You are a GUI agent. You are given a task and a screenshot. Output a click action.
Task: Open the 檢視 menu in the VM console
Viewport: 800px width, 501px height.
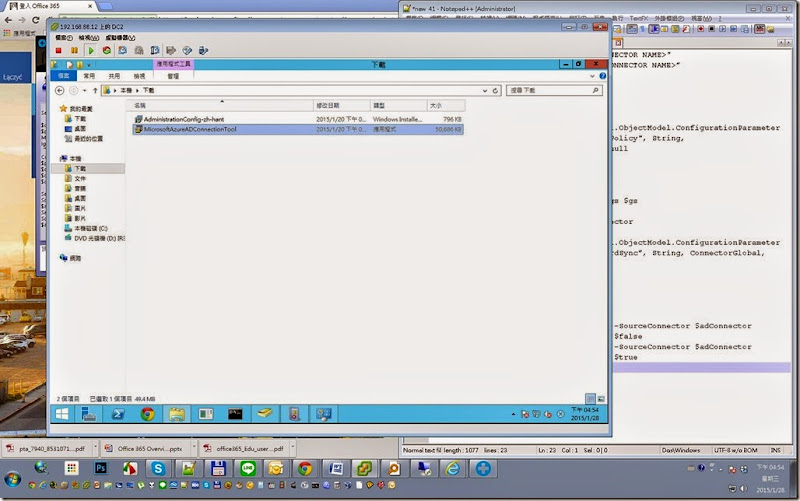pos(89,38)
